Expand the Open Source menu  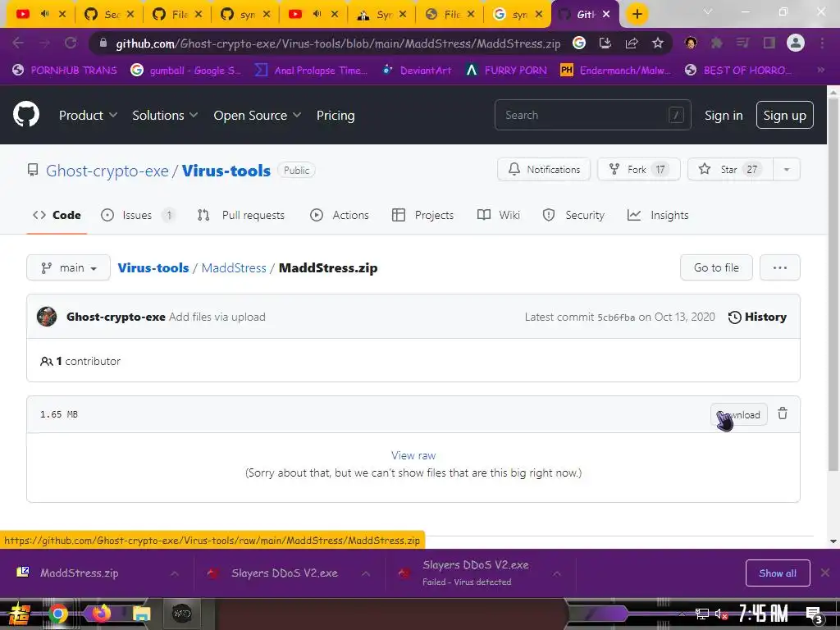pyautogui.click(x=257, y=115)
